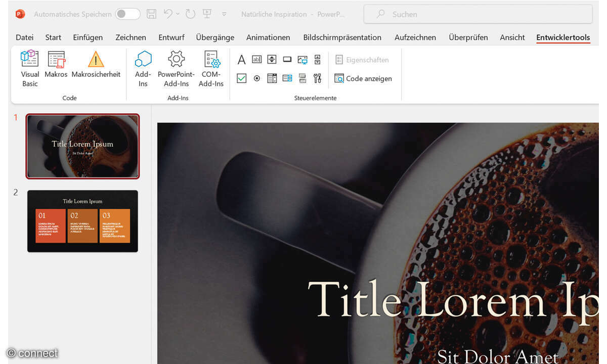Switch to the Entwurf tab

pos(171,37)
